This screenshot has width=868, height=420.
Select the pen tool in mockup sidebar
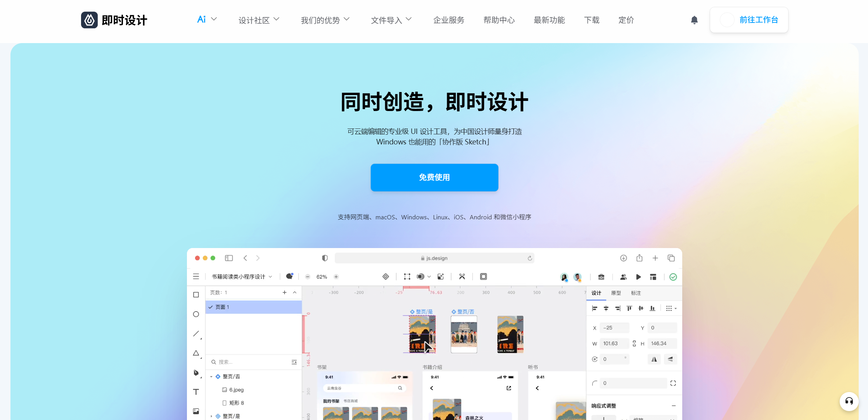coord(196,372)
